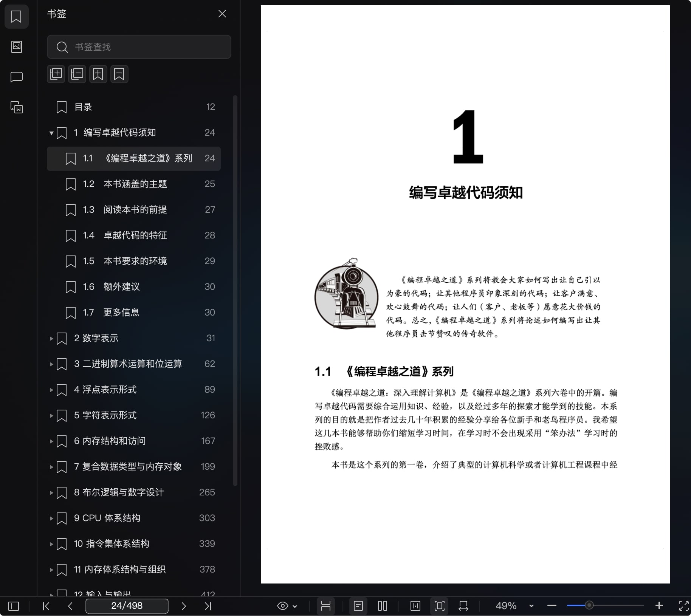Image resolution: width=691 pixels, height=616 pixels.
Task: Toggle the sidebar panel visibility button
Action: coord(14,606)
